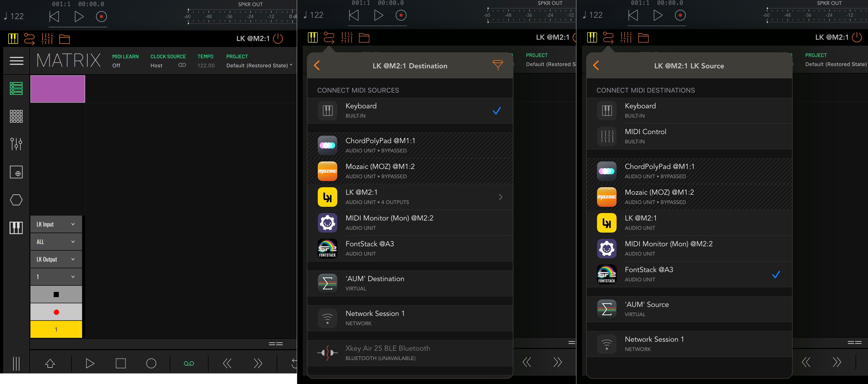Click the add-clip sidebar icon with plus

[x=16, y=172]
